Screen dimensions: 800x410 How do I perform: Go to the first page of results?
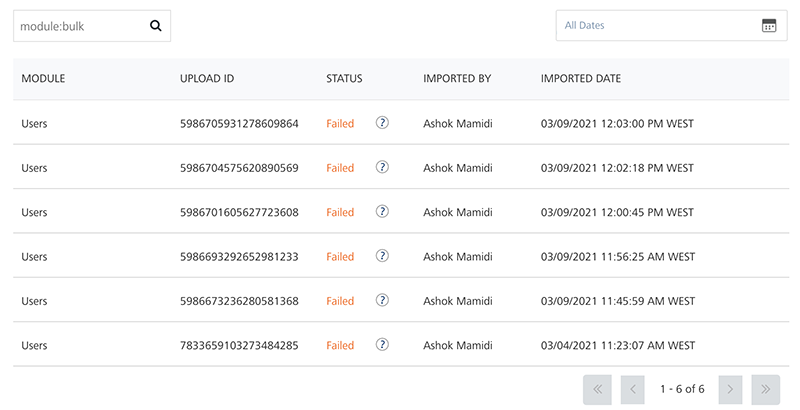pos(597,389)
